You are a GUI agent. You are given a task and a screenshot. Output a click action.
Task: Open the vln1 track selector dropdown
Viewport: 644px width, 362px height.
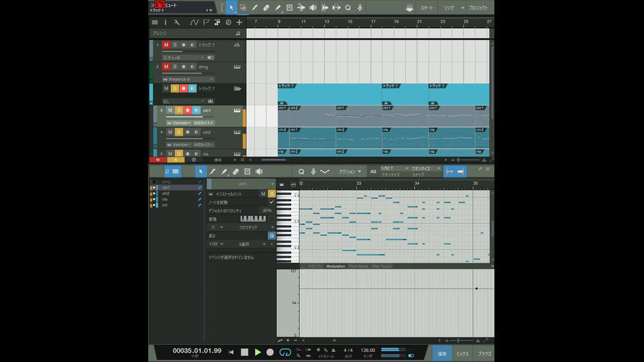(x=242, y=184)
